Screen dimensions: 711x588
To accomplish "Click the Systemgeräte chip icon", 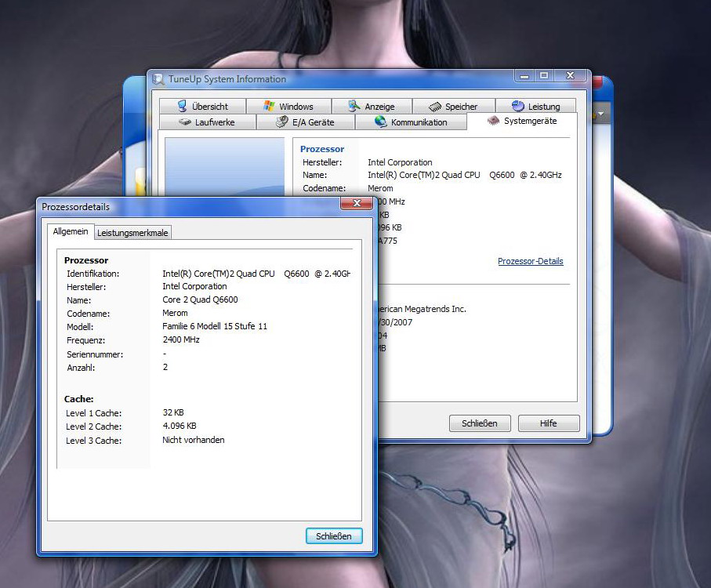I will pyautogui.click(x=493, y=121).
